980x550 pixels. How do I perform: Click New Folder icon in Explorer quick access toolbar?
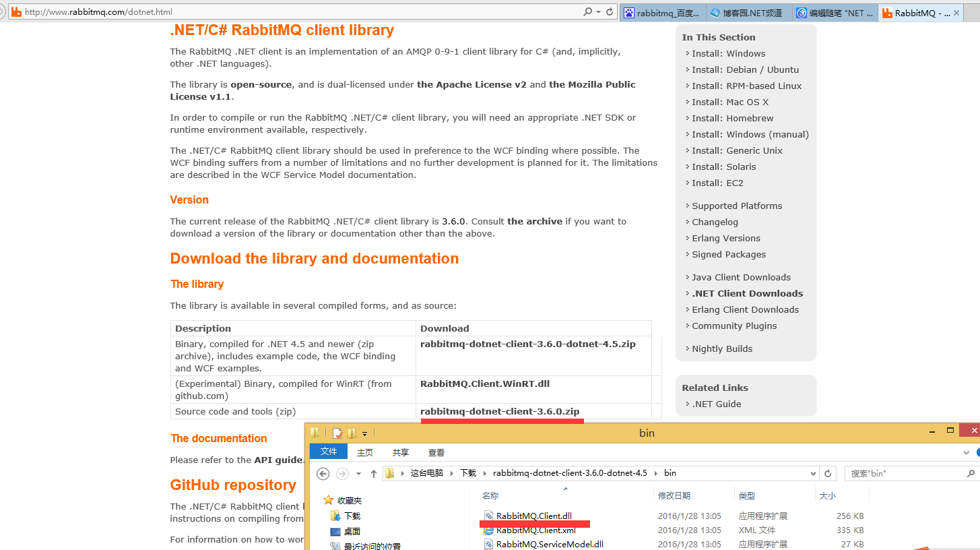tap(352, 433)
